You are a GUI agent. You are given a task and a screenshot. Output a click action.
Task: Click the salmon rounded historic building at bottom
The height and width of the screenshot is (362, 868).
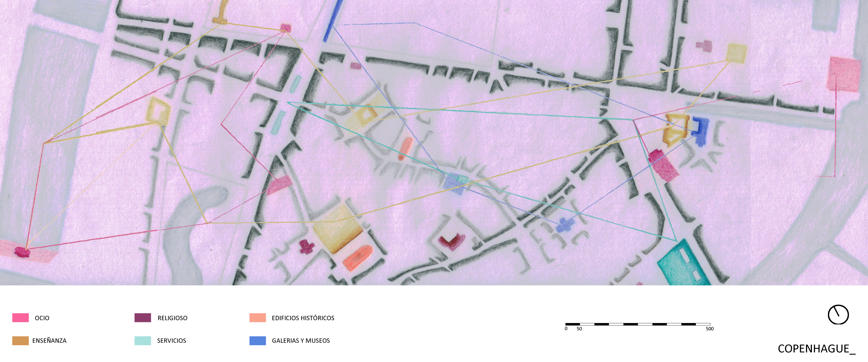tap(358, 258)
